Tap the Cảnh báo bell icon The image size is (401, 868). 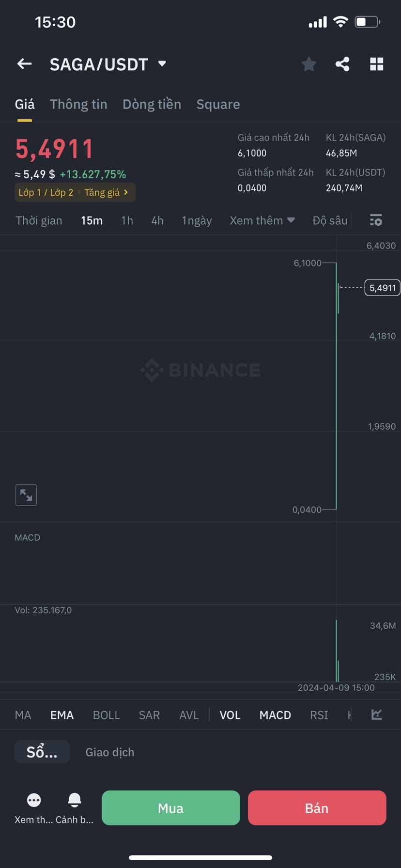pyautogui.click(x=75, y=800)
